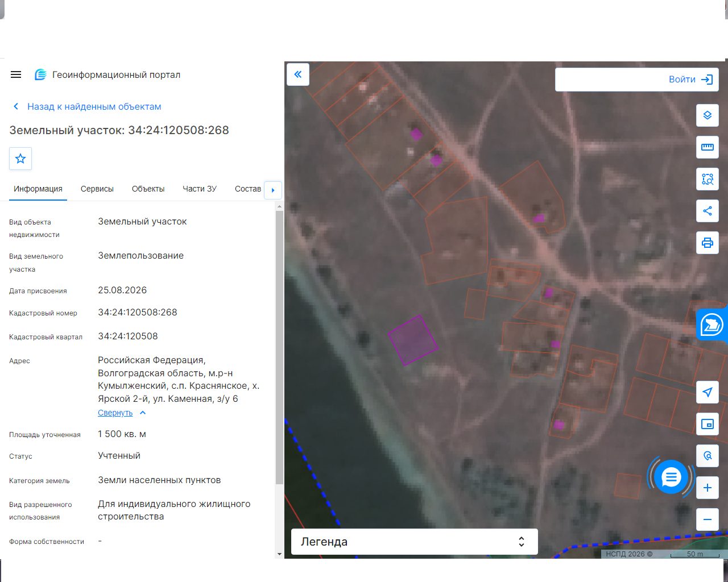The height and width of the screenshot is (582, 728).
Task: Activate the area search selection tool
Action: point(708,179)
